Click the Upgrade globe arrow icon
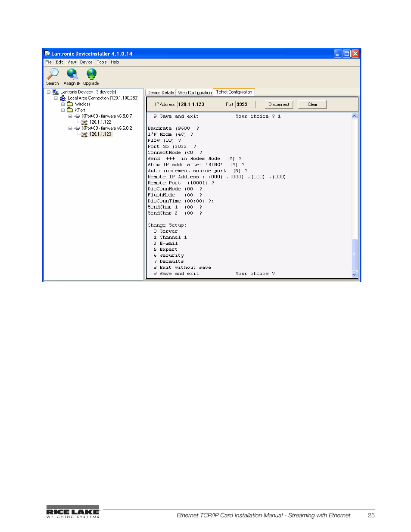Screen dimensions: 411x532 (x=91, y=74)
